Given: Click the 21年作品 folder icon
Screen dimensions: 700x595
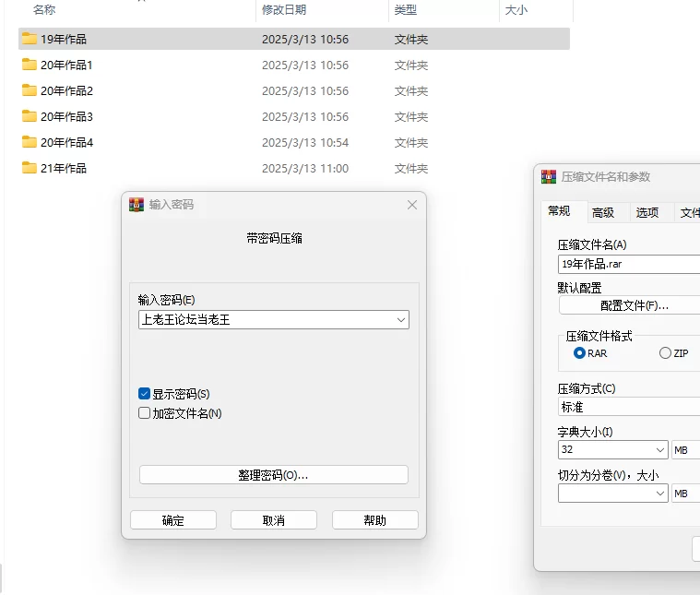Looking at the screenshot, I should (30, 168).
